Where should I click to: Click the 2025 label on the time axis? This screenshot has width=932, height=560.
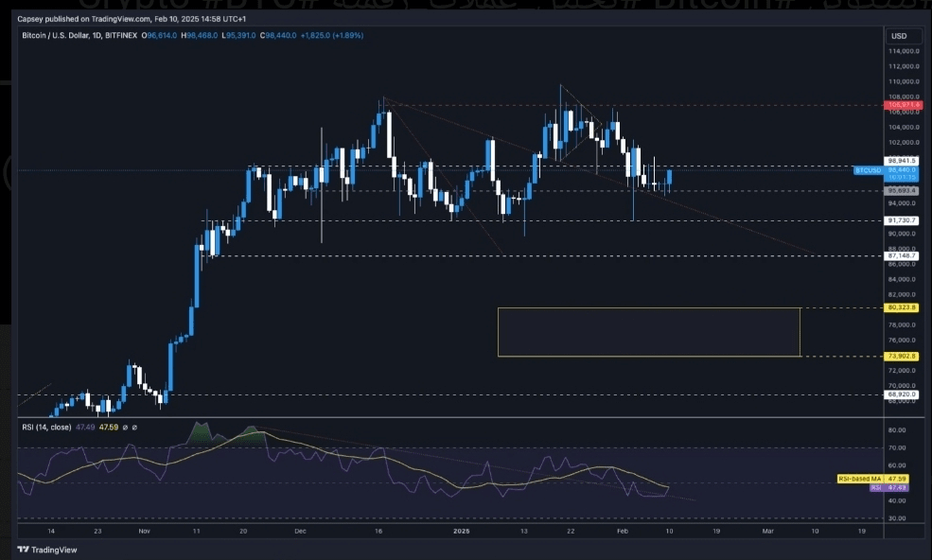tap(461, 531)
